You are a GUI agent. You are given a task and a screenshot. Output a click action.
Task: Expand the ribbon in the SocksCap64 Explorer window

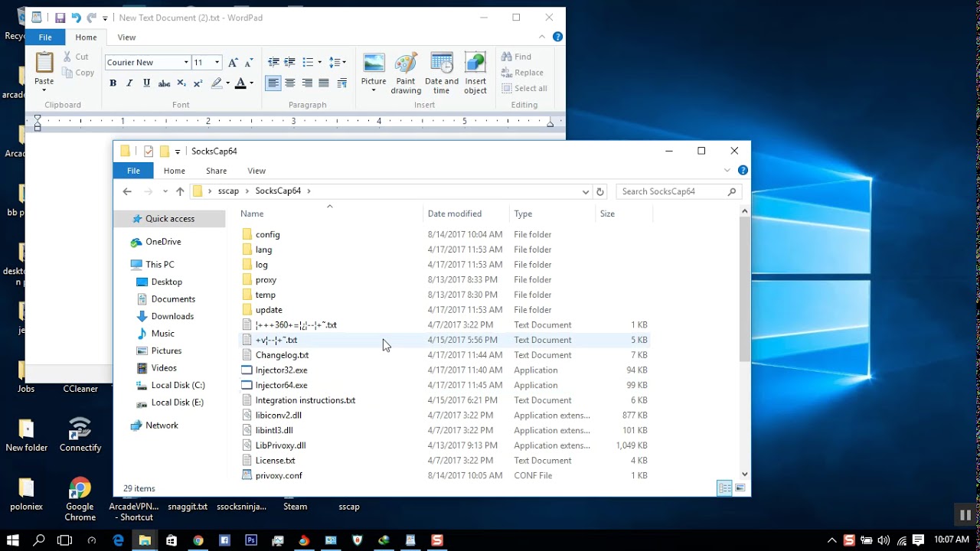[x=727, y=171]
